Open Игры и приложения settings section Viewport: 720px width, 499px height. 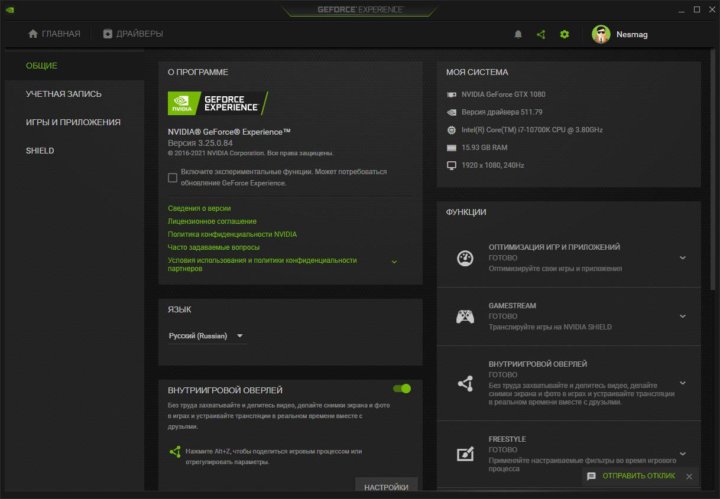tap(73, 122)
